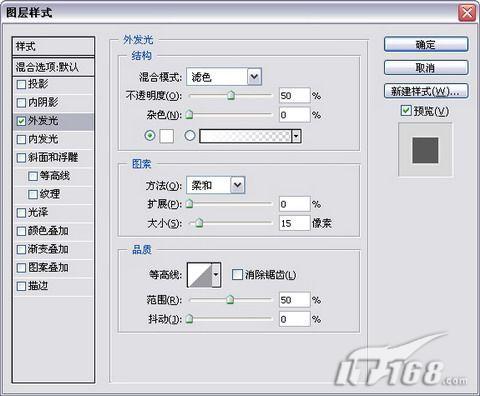The image size is (480, 396).
Task: Enable the 投影 drop shadow checkbox
Action: tap(21, 84)
